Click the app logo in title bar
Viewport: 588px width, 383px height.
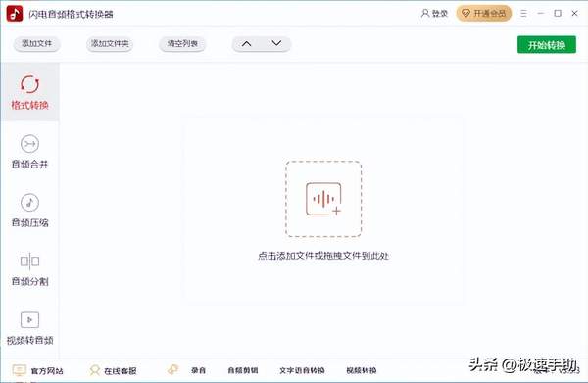coord(15,14)
